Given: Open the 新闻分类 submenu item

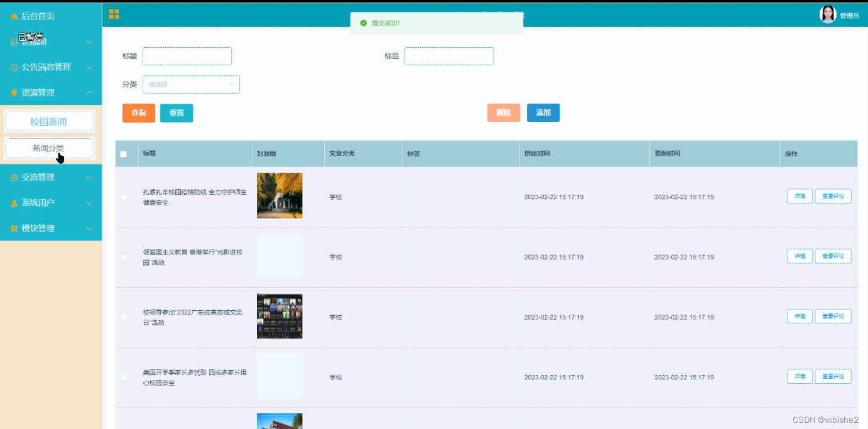Looking at the screenshot, I should tap(49, 148).
